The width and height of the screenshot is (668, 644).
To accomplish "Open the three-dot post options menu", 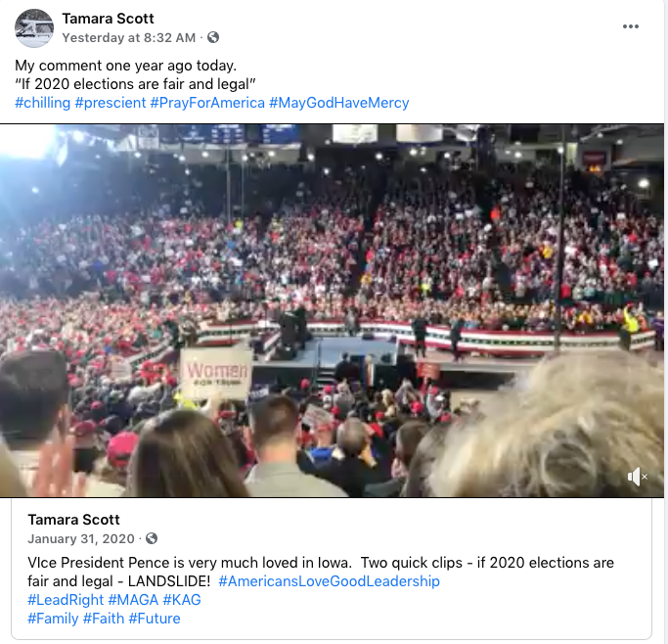I will 630,26.
